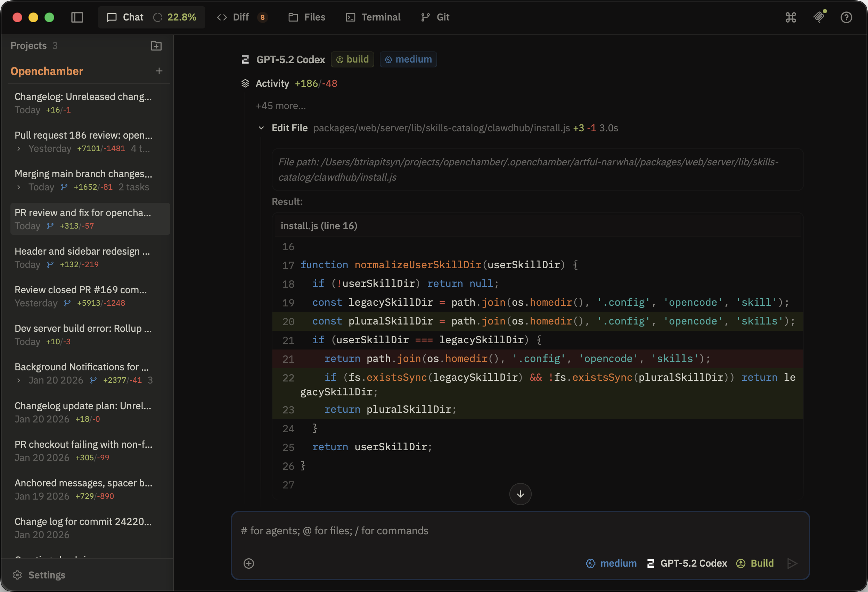The height and width of the screenshot is (592, 868).
Task: Click the GPT-5.2 Codex message logo
Action: 245,59
